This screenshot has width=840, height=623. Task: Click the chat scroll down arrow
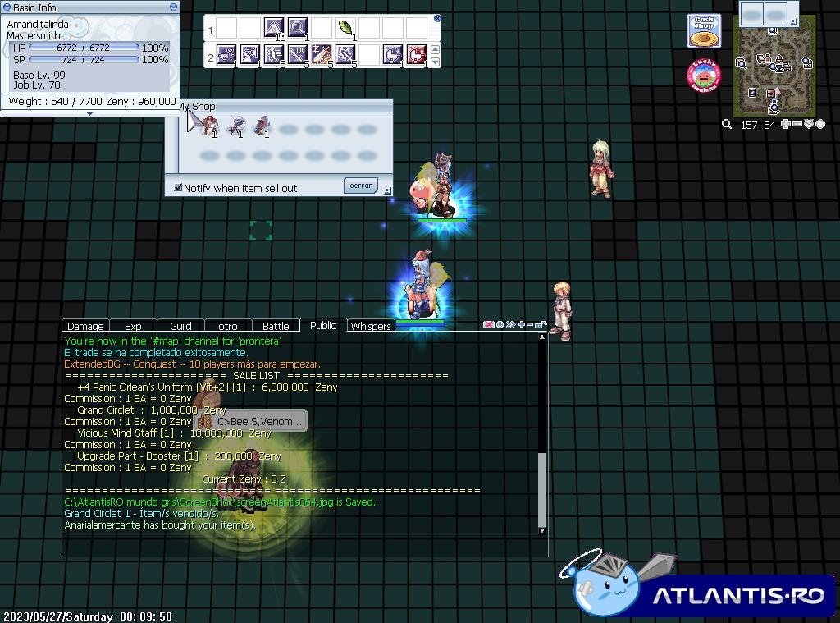point(542,530)
